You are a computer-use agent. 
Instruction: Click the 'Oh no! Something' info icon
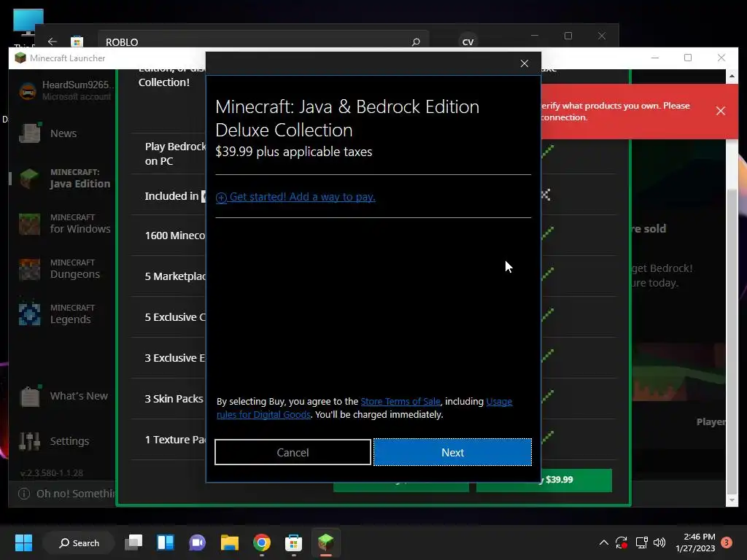(x=24, y=494)
